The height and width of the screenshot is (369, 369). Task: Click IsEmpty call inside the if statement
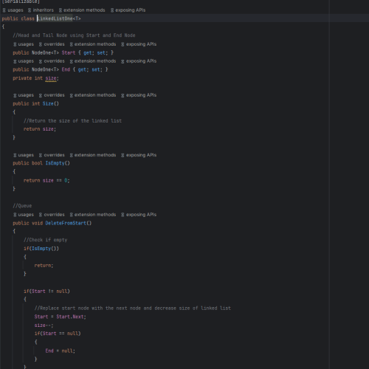[41, 249]
